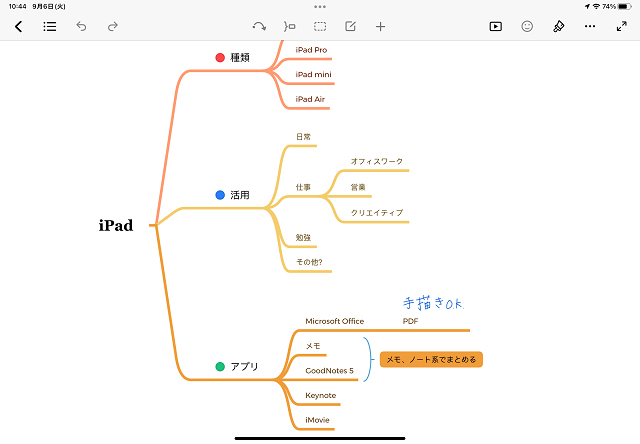Add a relationship arrow connector
Screen dimensions: 640x444
coord(259,27)
